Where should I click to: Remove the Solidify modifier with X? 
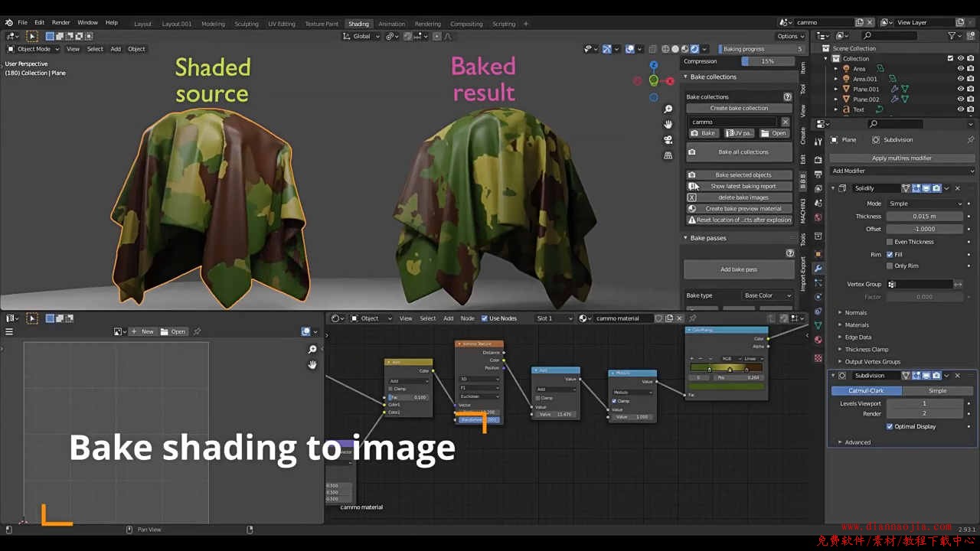[x=957, y=188]
